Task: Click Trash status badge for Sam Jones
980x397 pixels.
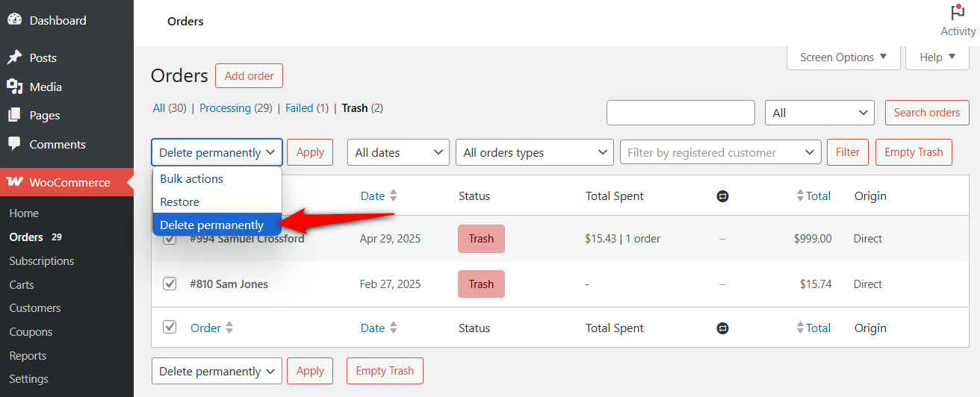Action: click(x=481, y=284)
